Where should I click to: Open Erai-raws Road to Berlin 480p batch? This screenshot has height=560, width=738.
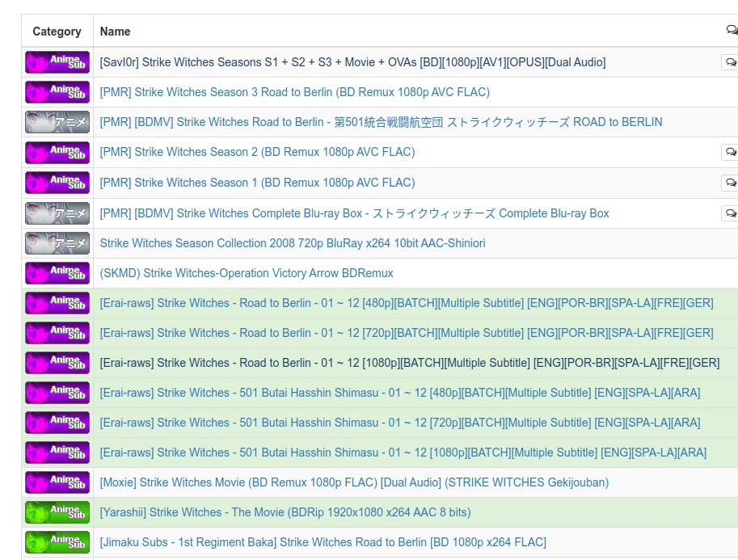[x=407, y=303]
